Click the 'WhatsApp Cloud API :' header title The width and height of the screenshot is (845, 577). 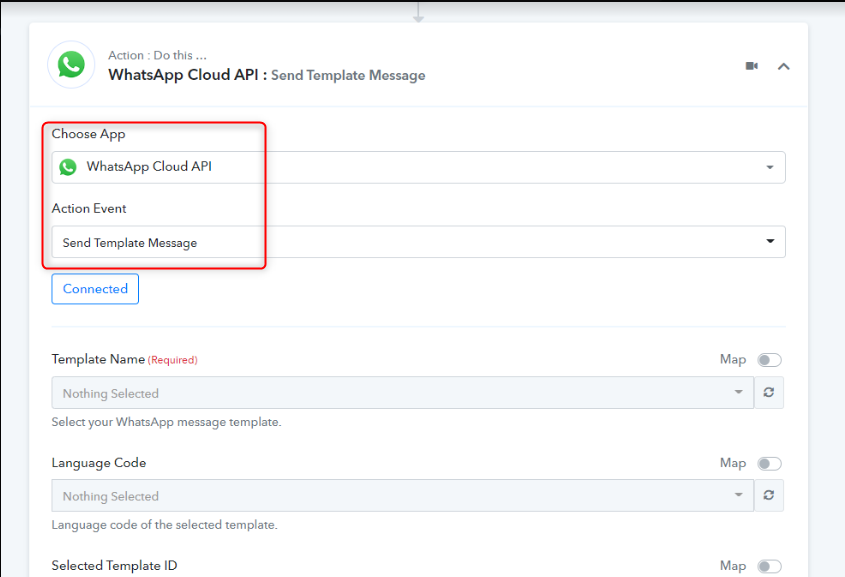pos(188,75)
